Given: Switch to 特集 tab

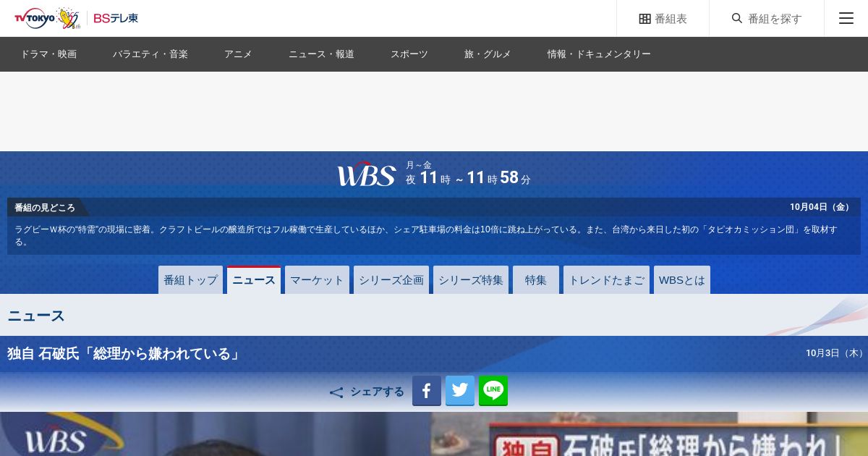Looking at the screenshot, I should (536, 280).
